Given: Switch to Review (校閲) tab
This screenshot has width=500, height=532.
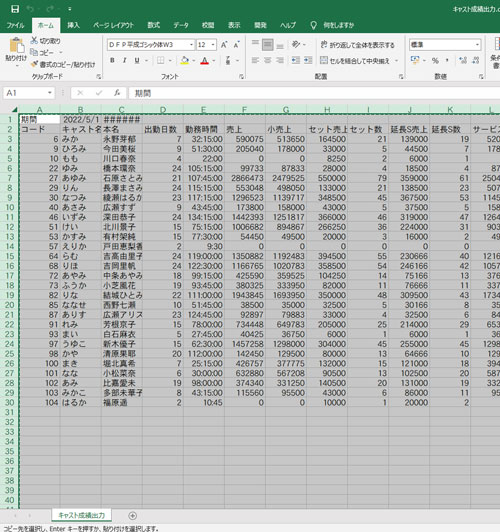Looking at the screenshot, I should tap(208, 25).
